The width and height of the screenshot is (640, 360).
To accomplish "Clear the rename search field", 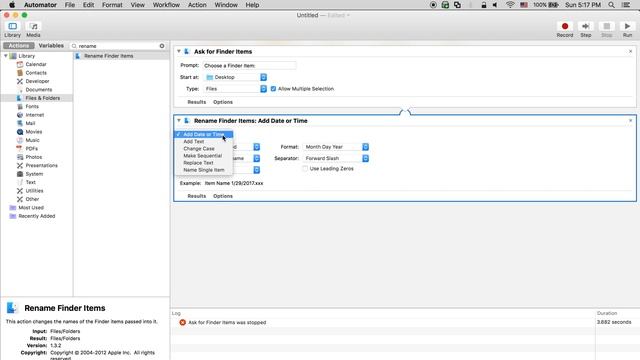I will pyautogui.click(x=162, y=46).
